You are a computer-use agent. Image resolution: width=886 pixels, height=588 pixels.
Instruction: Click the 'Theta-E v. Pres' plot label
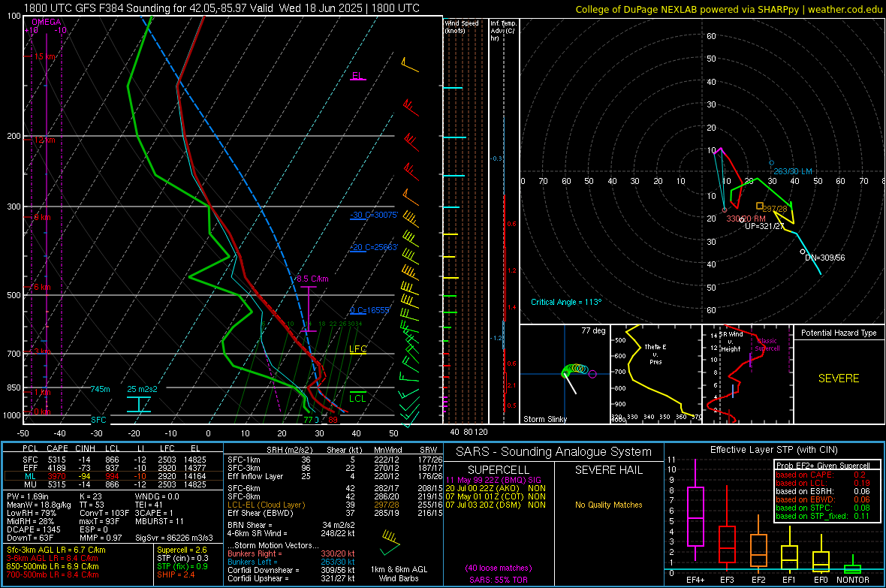[x=655, y=354]
